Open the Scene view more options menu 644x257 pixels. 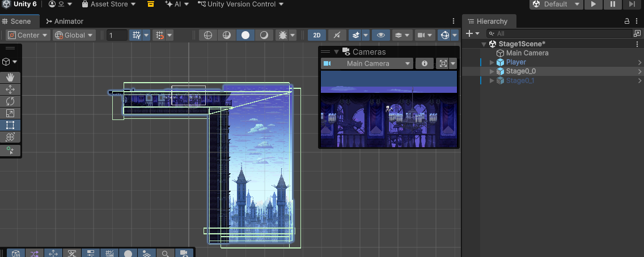[x=454, y=22]
